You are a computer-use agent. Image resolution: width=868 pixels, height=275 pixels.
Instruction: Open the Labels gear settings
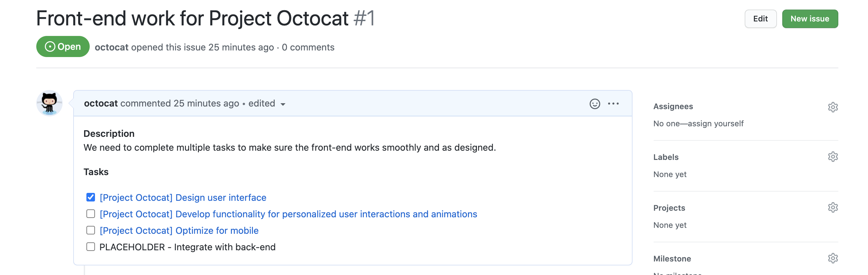(832, 157)
